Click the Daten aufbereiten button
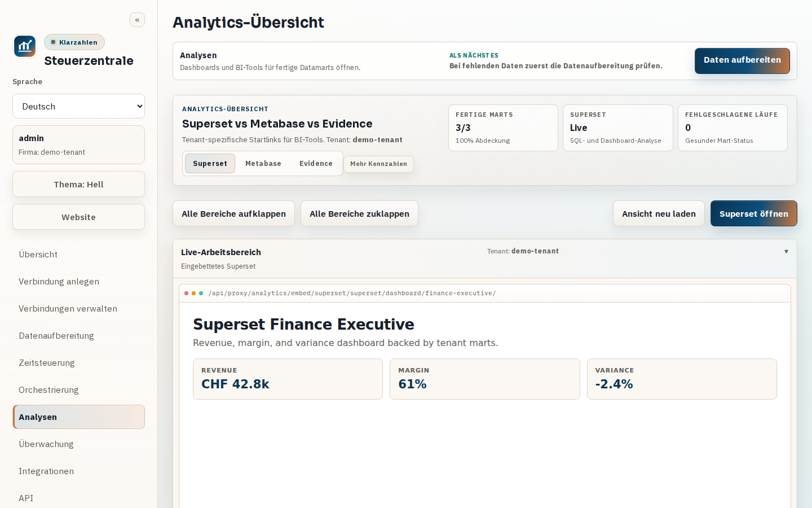This screenshot has width=812, height=508. click(x=742, y=60)
